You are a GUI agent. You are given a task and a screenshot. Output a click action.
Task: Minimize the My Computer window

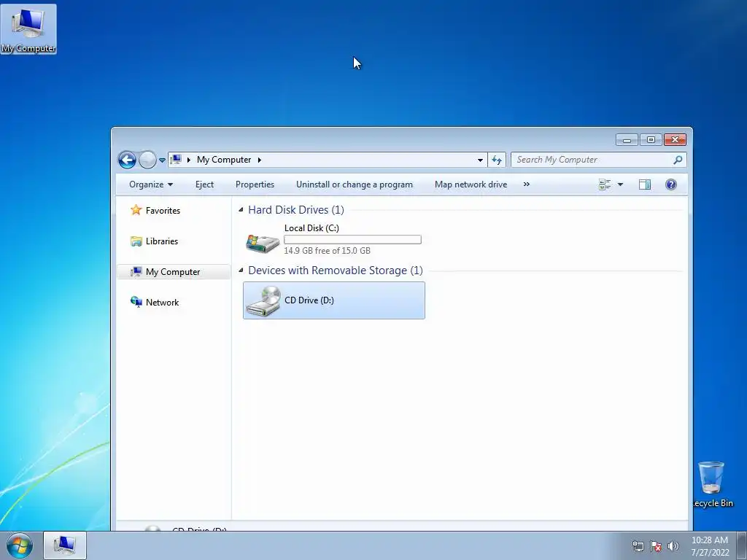[627, 139]
